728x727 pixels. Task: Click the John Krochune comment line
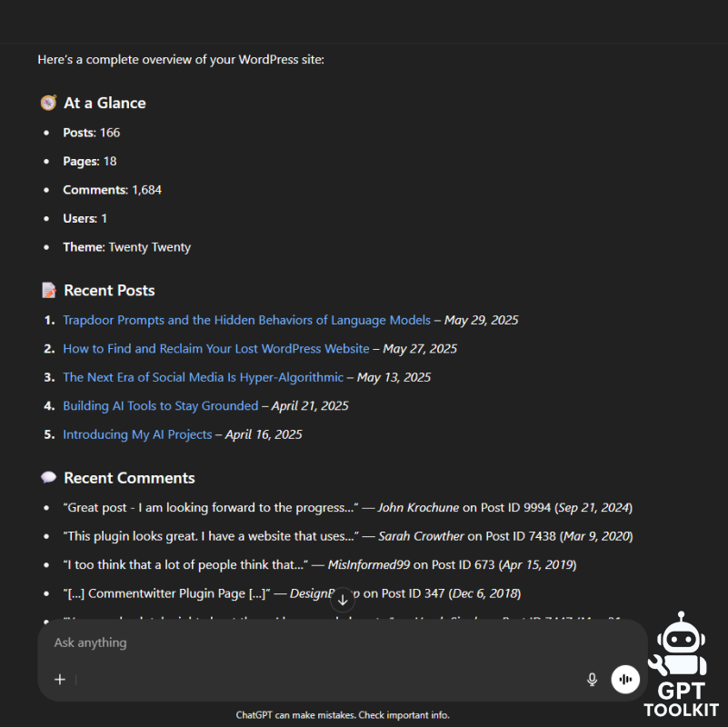click(x=348, y=508)
